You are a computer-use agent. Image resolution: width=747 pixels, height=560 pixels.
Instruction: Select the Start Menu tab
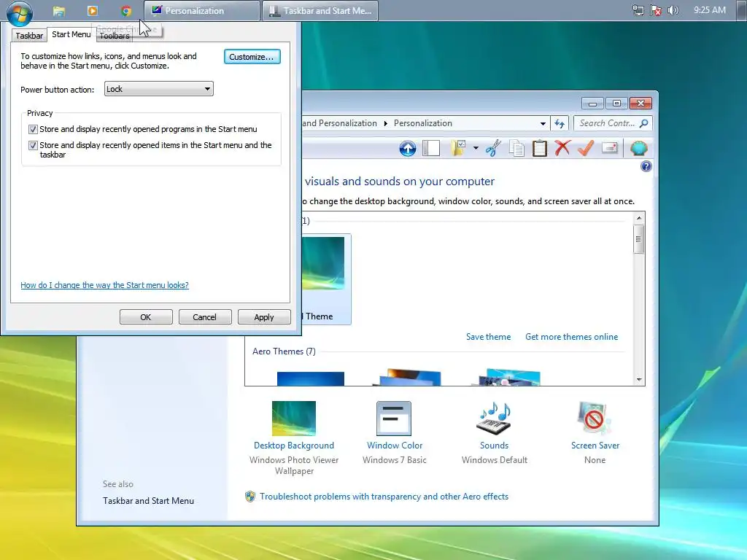71,34
